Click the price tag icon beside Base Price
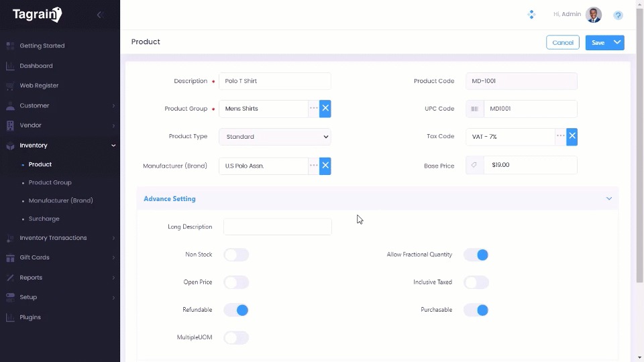This screenshot has height=362, width=644. (475, 165)
